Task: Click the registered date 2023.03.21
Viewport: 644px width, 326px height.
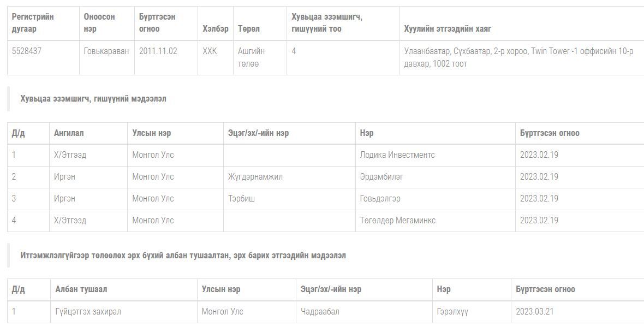Action: click(534, 312)
